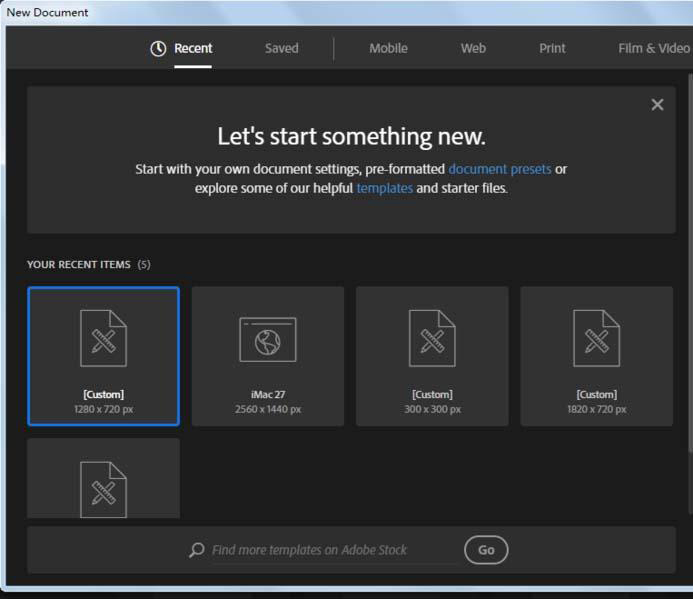
Task: Click the clock icon beside Recent
Action: [x=158, y=49]
